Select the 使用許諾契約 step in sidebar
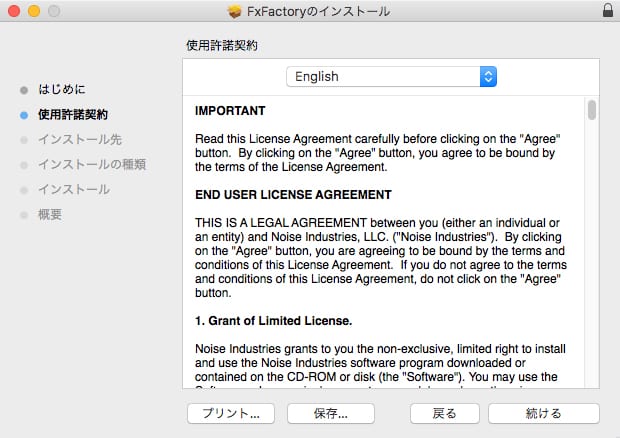620x438 pixels. 73,115
